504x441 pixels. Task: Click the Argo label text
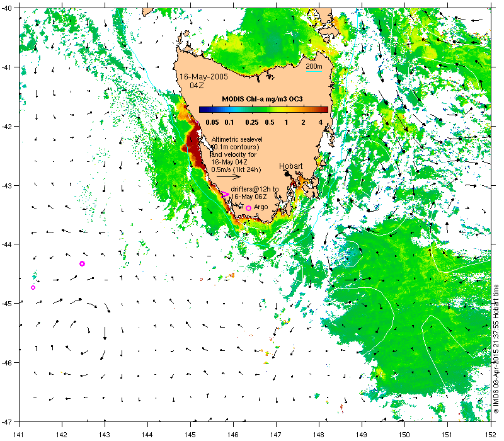tap(261, 207)
